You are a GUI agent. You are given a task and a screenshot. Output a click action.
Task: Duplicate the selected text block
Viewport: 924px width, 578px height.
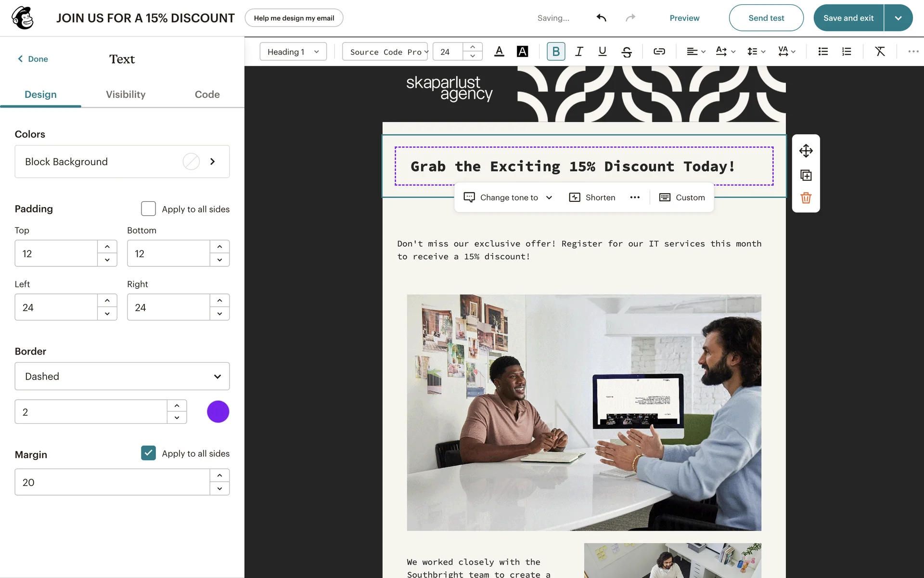point(806,175)
